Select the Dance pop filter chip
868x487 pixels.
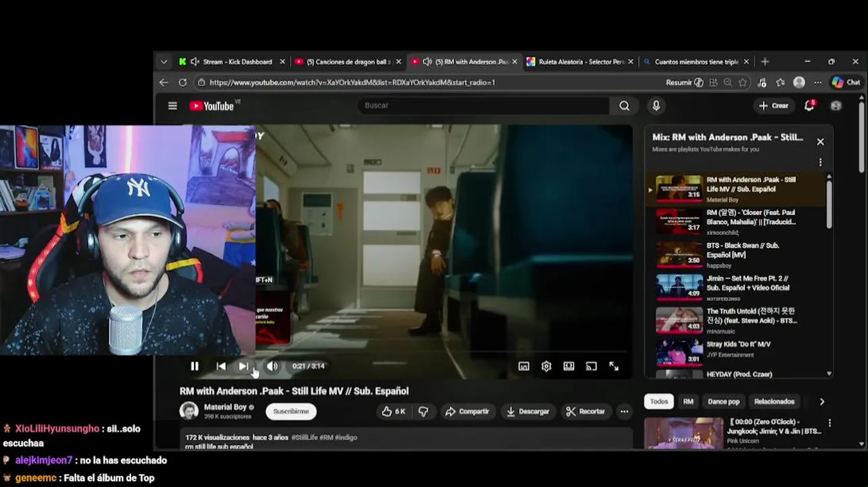pyautogui.click(x=723, y=401)
